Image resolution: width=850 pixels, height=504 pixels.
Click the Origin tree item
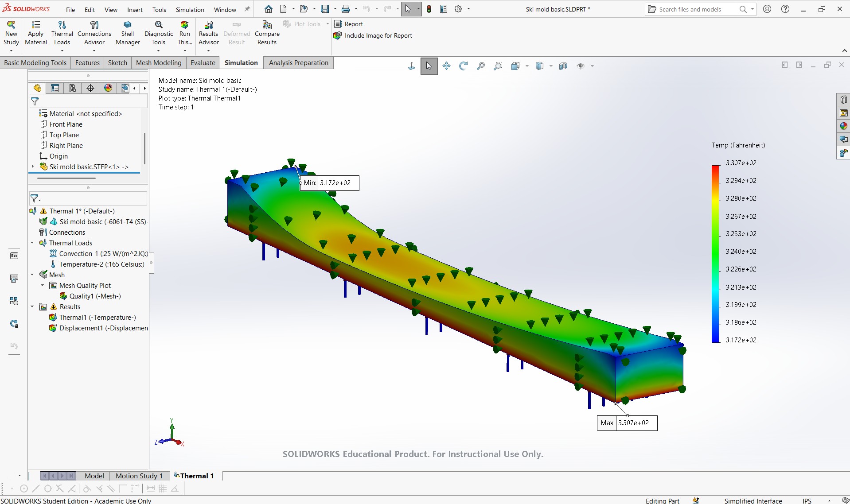tap(54, 156)
